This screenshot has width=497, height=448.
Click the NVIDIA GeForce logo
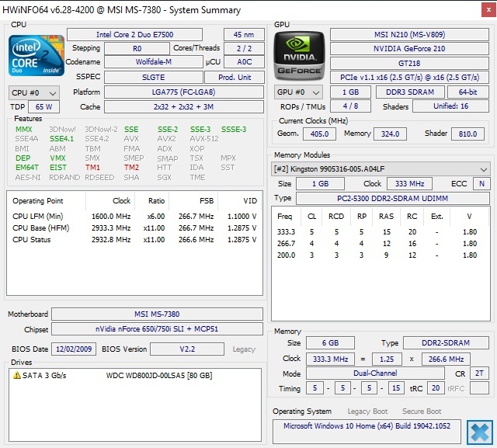click(299, 55)
